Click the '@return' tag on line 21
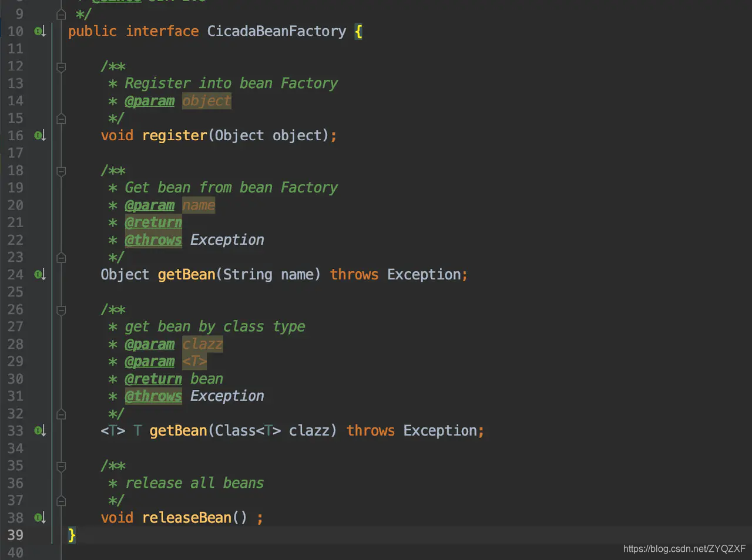Image resolution: width=752 pixels, height=560 pixels. click(153, 222)
